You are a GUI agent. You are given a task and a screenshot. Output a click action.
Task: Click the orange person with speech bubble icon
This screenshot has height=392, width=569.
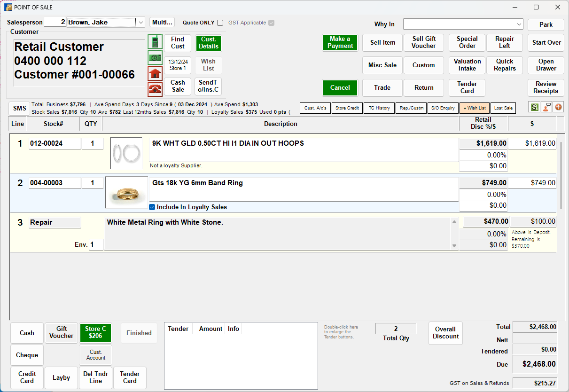click(x=546, y=107)
